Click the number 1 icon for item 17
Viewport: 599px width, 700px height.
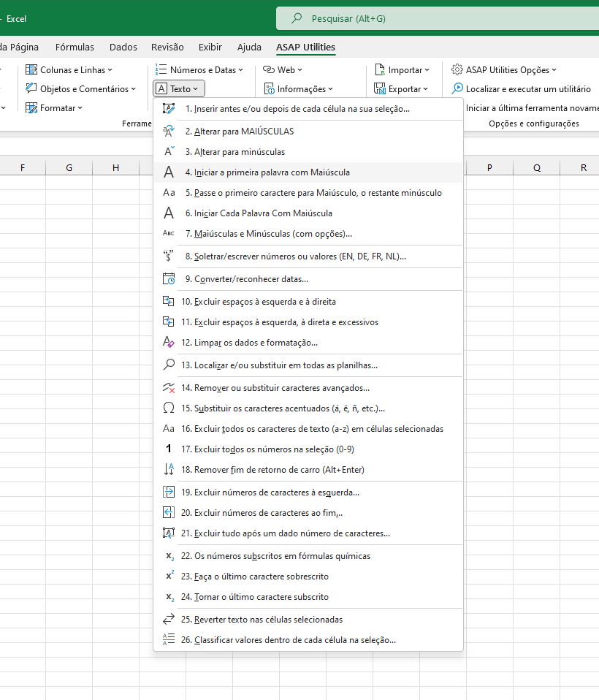pos(168,449)
